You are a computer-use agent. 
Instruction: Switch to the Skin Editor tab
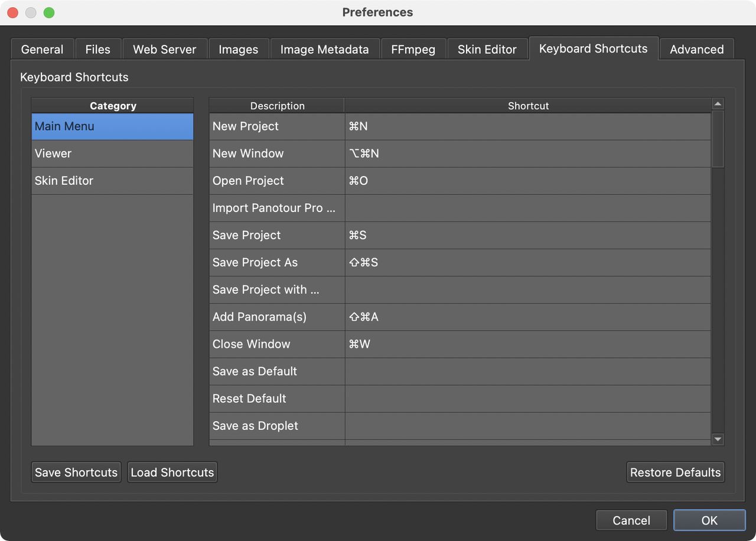[487, 49]
